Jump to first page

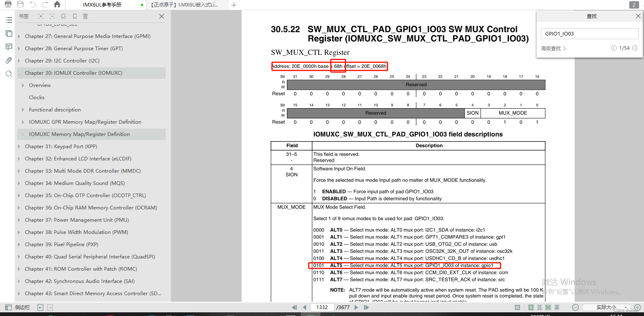pyautogui.click(x=294, y=307)
